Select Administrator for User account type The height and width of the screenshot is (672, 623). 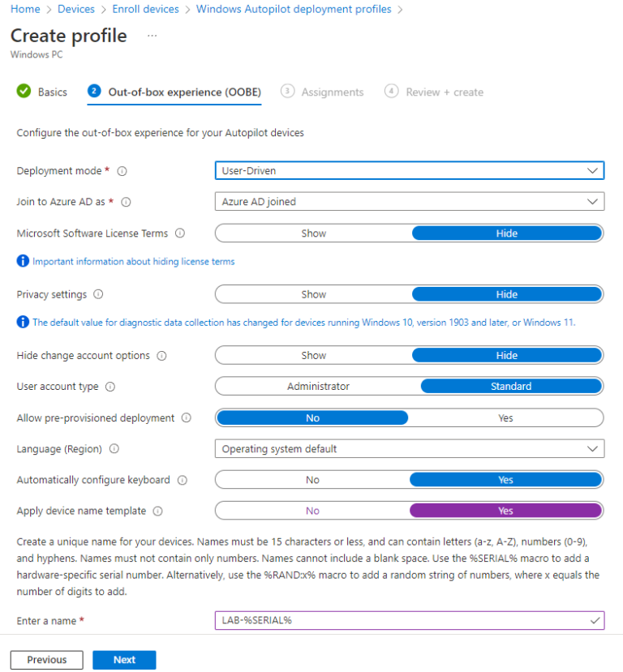coord(318,387)
